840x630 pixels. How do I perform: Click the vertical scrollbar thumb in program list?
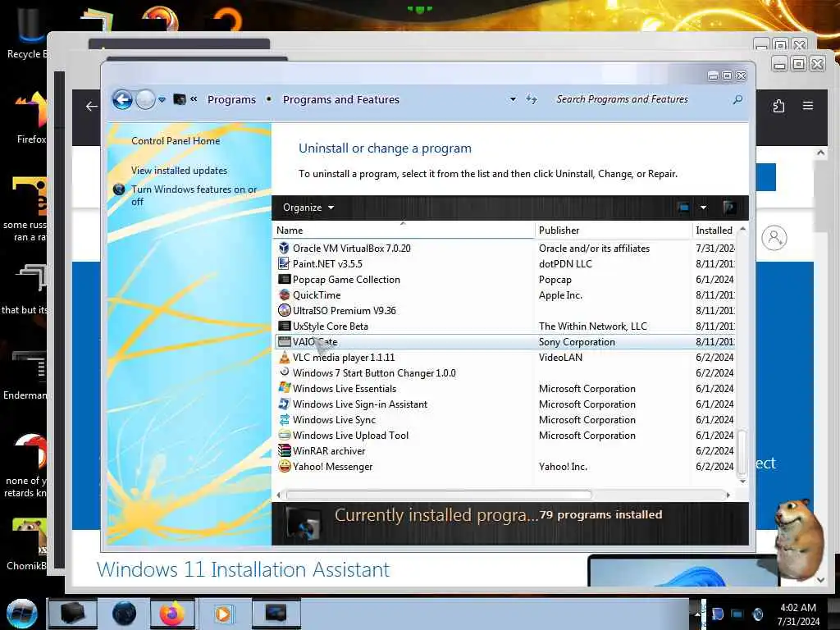[742, 453]
